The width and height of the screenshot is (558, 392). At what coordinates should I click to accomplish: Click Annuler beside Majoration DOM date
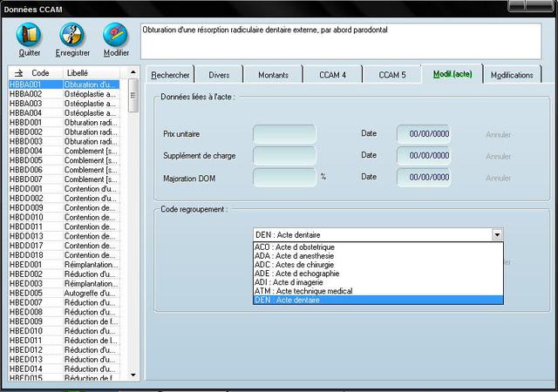tap(498, 178)
